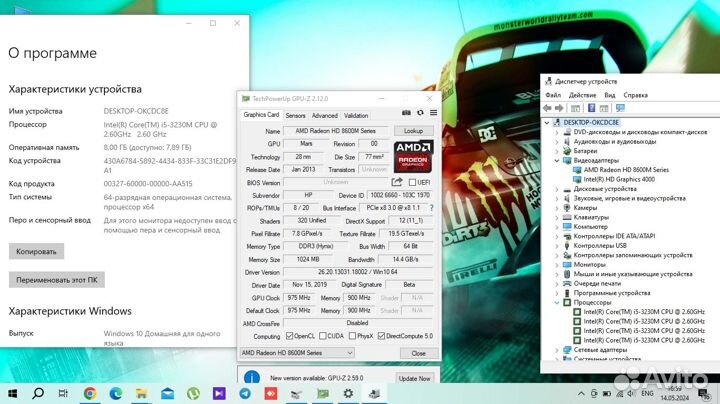Click Device Manager back arrow toolbar icon

(x=547, y=108)
